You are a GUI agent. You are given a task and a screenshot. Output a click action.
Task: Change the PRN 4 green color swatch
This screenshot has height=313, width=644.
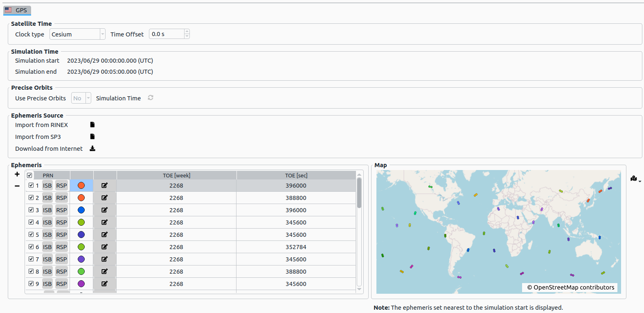tap(81, 222)
